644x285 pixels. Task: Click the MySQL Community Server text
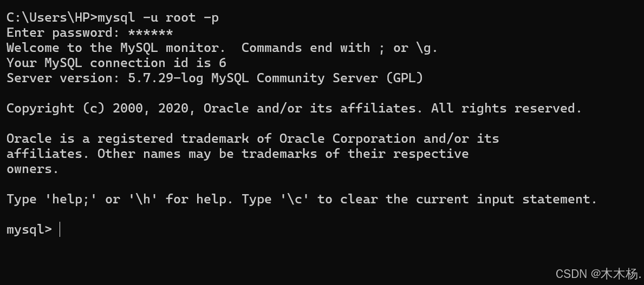[295, 78]
